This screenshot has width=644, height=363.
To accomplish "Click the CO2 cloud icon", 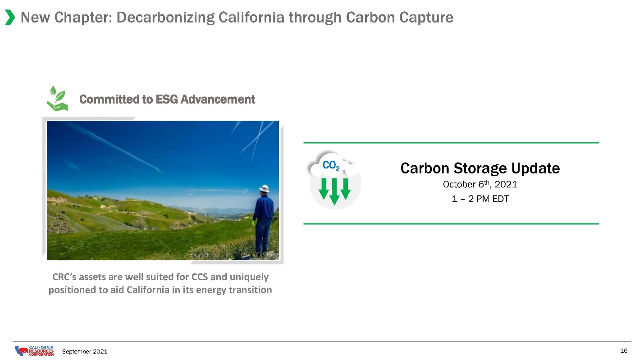I will click(333, 166).
